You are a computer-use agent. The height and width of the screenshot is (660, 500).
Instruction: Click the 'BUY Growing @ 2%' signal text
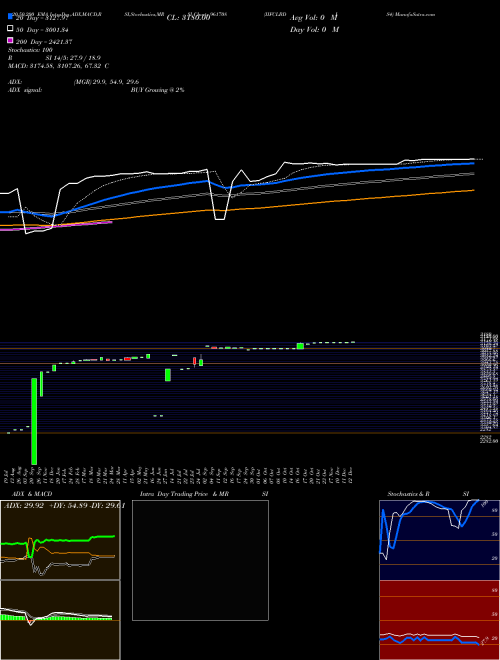tap(157, 90)
